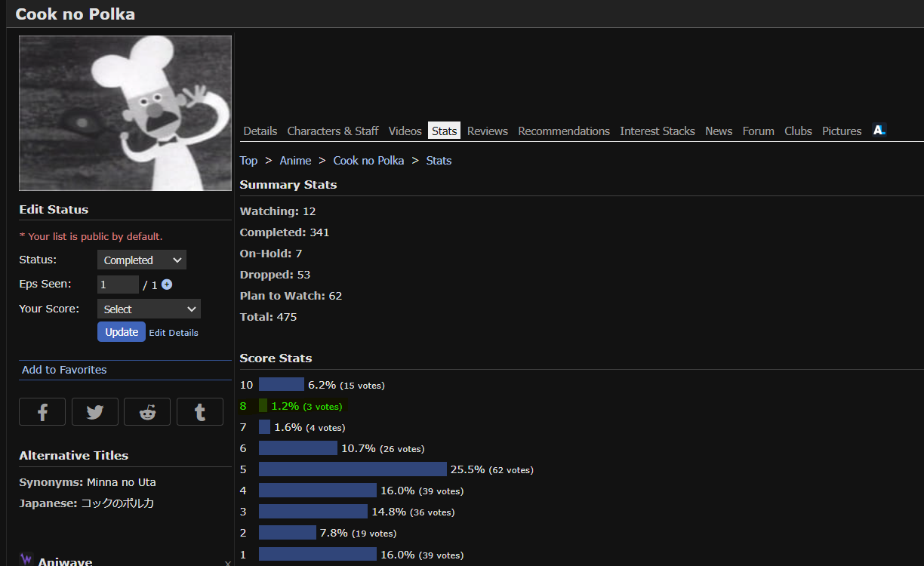Share on Twitter icon button
The height and width of the screenshot is (566, 924).
tap(95, 412)
